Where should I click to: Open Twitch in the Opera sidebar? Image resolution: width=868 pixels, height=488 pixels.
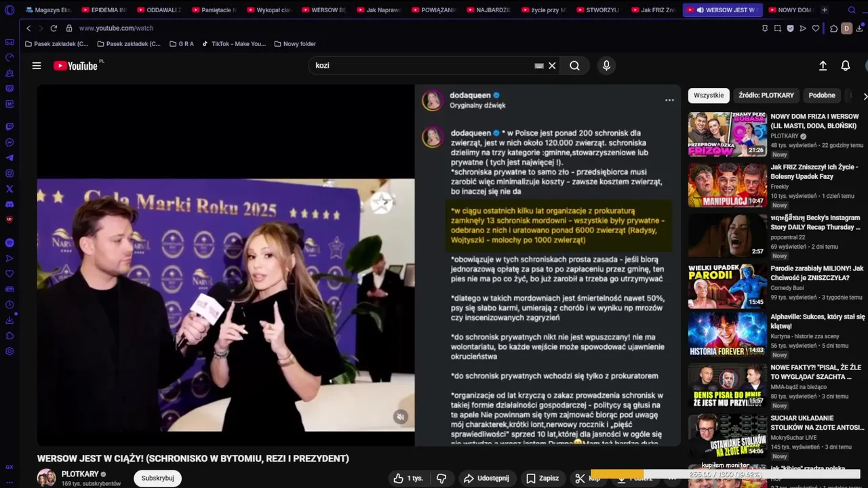[x=9, y=127]
